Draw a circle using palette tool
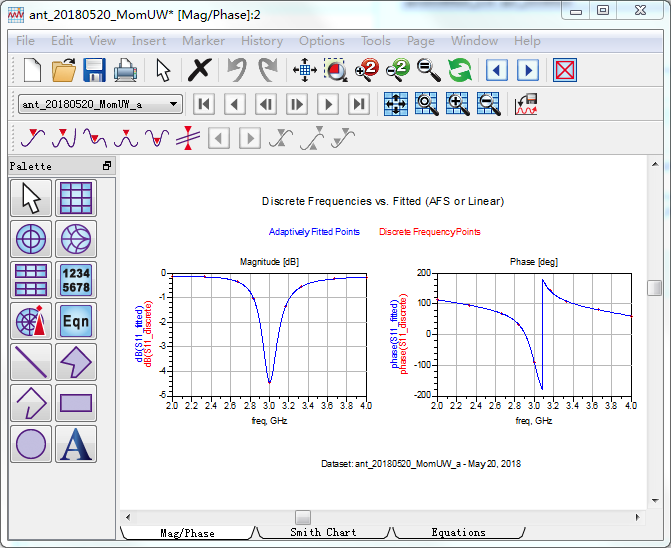Viewport: 671px width, 548px height. click(x=31, y=444)
